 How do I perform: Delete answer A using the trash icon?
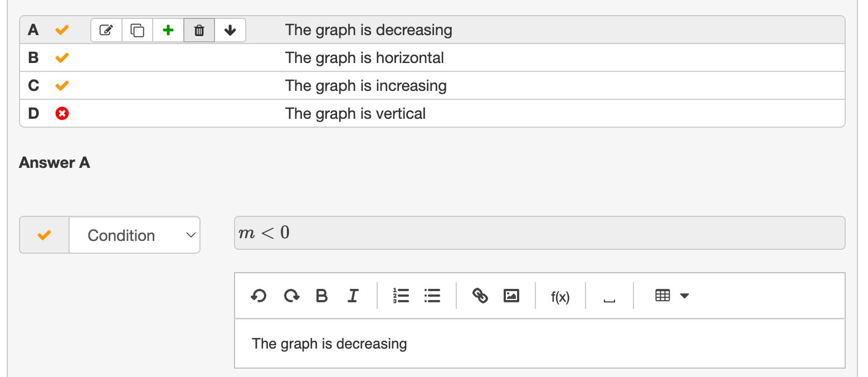pyautogui.click(x=198, y=30)
